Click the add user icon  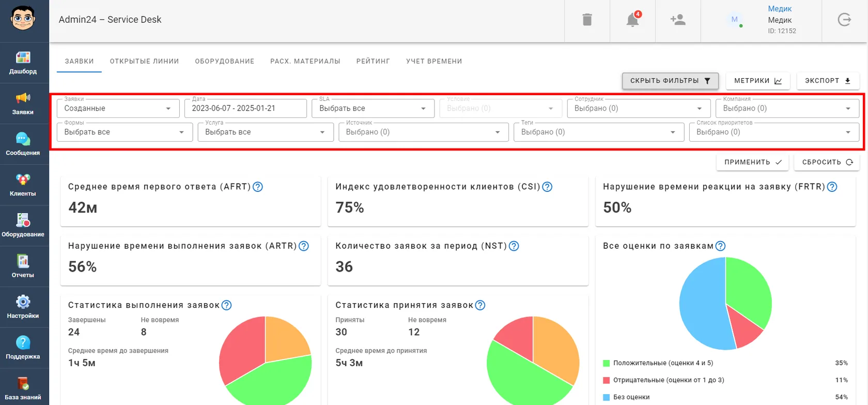coord(678,20)
